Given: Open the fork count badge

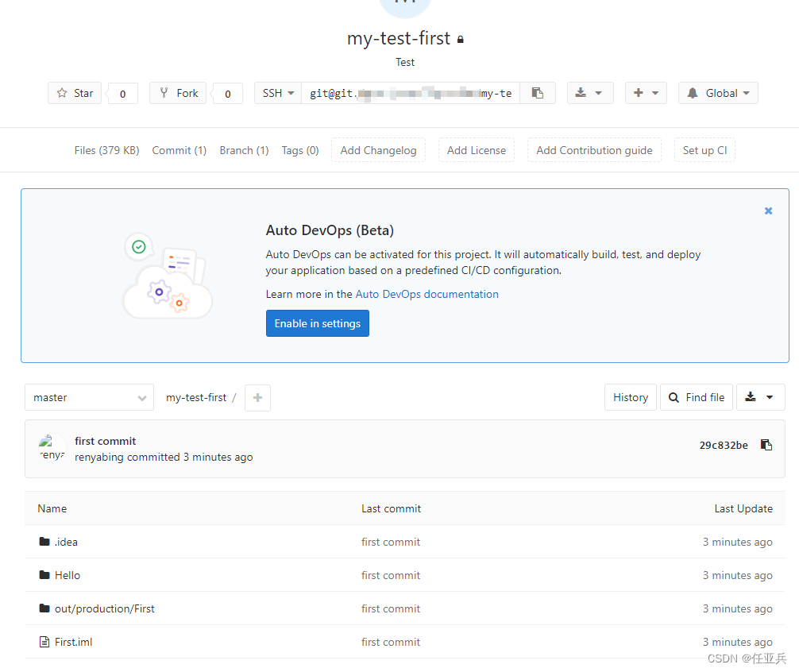Looking at the screenshot, I should tap(228, 94).
